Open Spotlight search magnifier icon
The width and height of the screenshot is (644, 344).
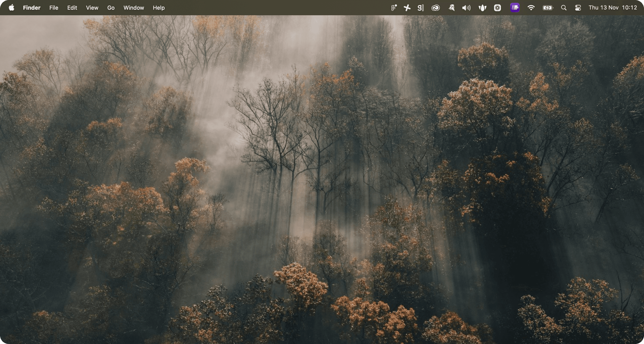click(563, 8)
